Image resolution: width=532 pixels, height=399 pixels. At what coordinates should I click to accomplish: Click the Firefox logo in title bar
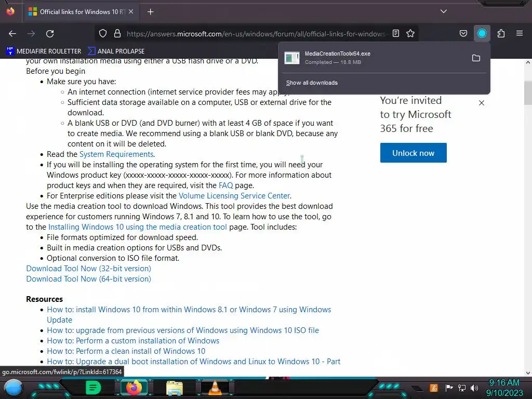(10, 11)
